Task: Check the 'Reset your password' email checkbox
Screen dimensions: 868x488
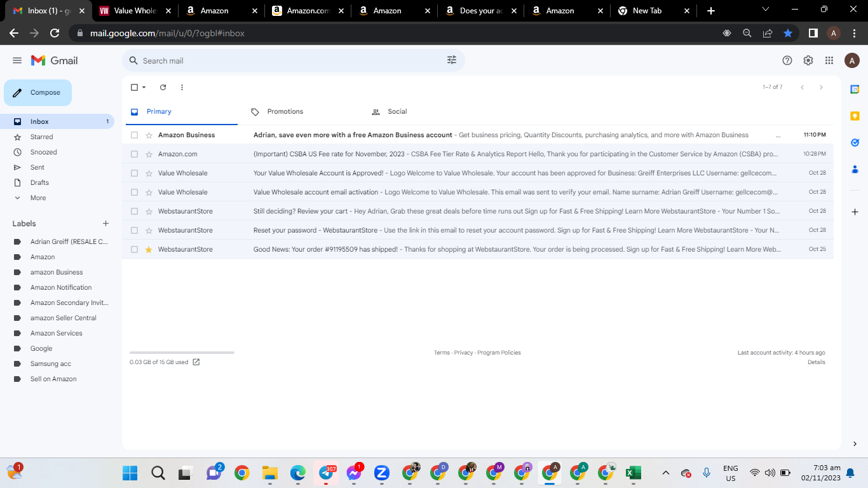Action: pos(134,230)
